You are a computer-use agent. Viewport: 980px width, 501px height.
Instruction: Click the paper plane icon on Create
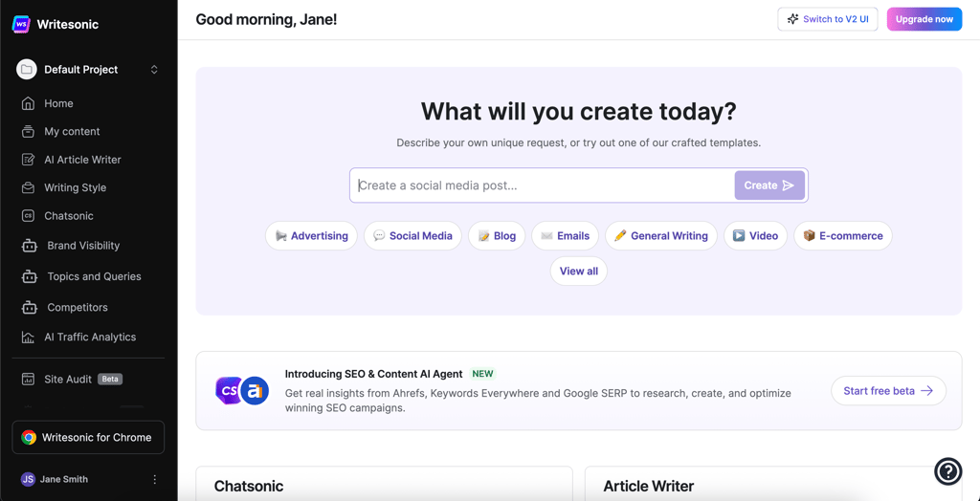789,185
